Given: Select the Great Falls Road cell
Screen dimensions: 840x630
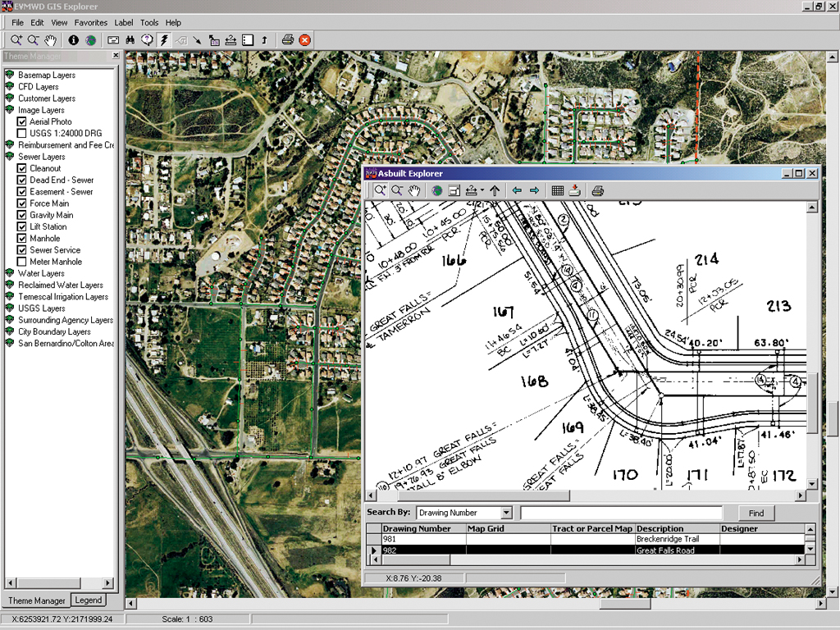Looking at the screenshot, I should coord(677,550).
